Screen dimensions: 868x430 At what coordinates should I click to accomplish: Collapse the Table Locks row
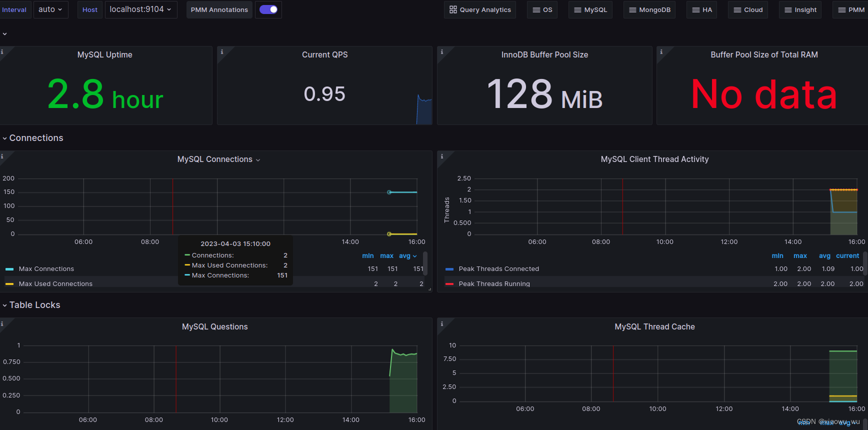pyautogui.click(x=34, y=305)
